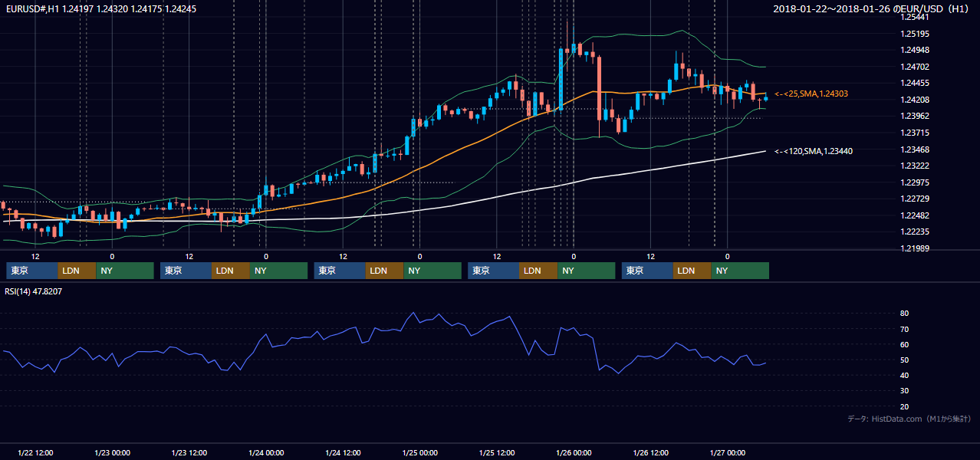Select the 1.22975 price level label

pyautogui.click(x=915, y=182)
